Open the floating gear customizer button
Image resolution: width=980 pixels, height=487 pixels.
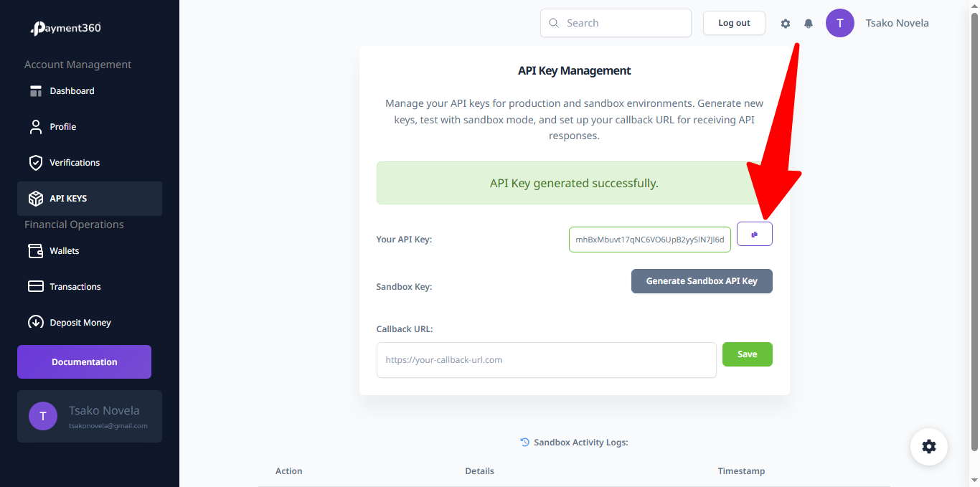point(929,447)
